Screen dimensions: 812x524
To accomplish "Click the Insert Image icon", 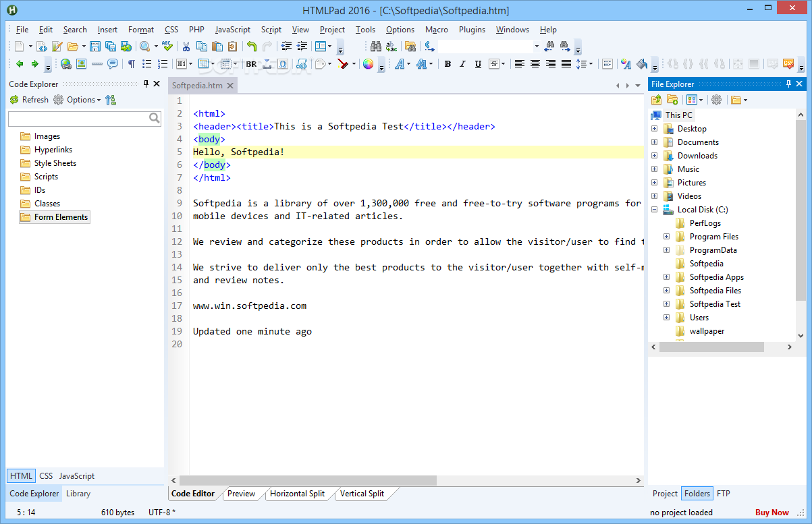I will pos(81,64).
